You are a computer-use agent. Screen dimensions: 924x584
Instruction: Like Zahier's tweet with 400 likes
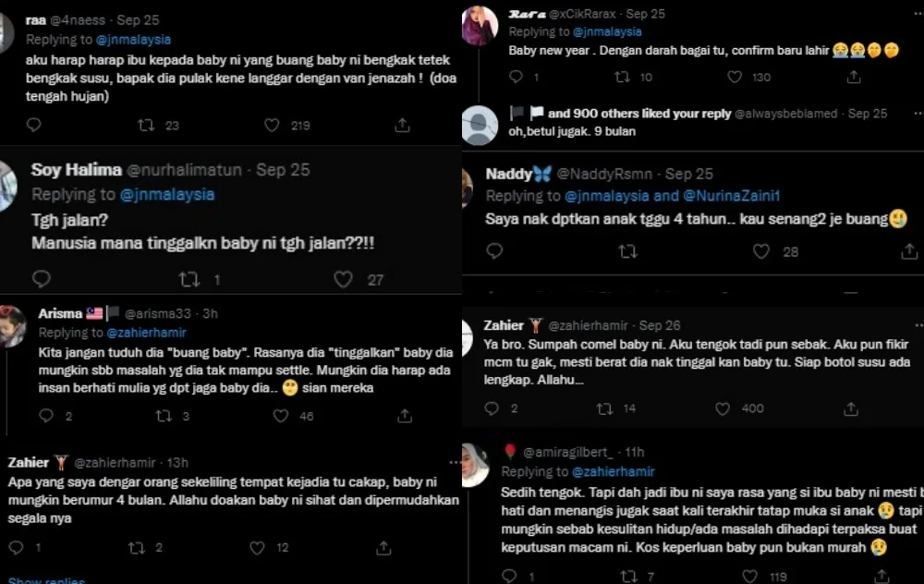click(x=723, y=408)
